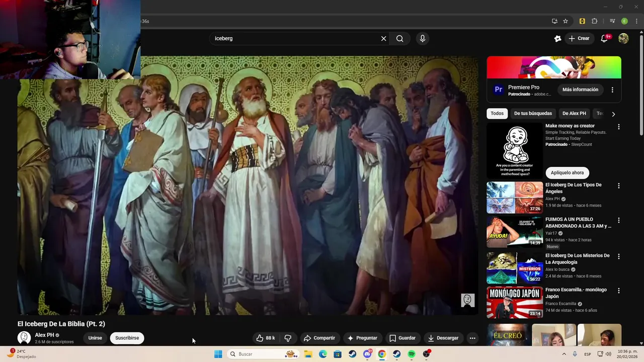Image resolution: width=644 pixels, height=362 pixels.
Task: Open Chrome profile E avatar
Action: tap(624, 21)
